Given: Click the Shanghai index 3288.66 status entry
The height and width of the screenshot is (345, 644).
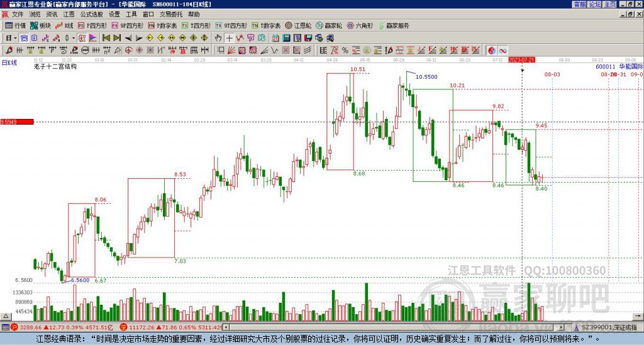Looking at the screenshot, I should 62,327.
